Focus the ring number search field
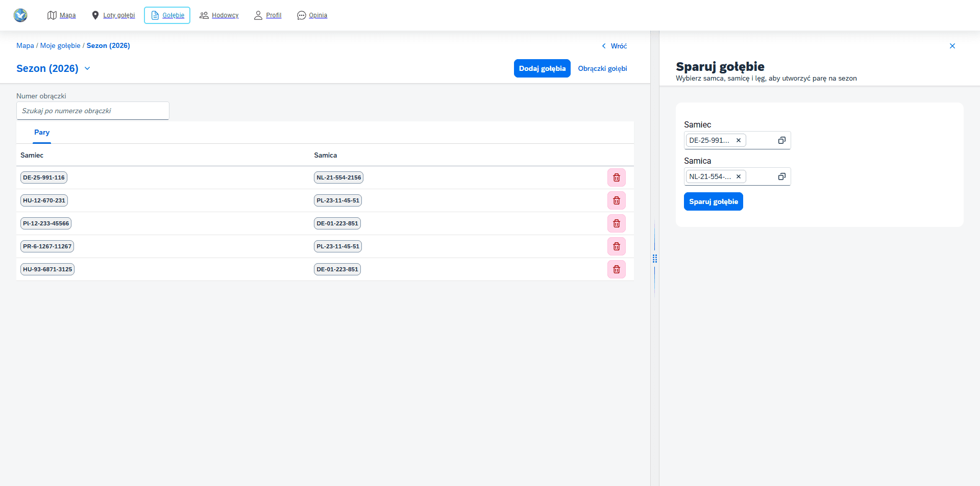980x486 pixels. (92, 111)
